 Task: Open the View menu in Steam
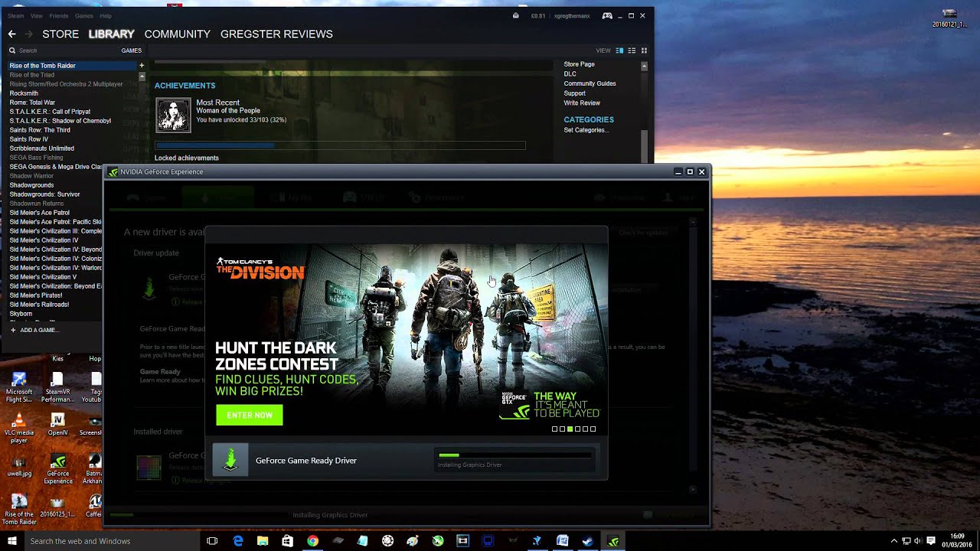36,15
